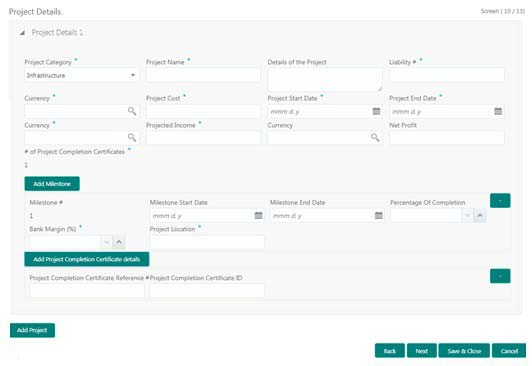
Task: Open the Project Start Date calendar
Action: [x=376, y=111]
